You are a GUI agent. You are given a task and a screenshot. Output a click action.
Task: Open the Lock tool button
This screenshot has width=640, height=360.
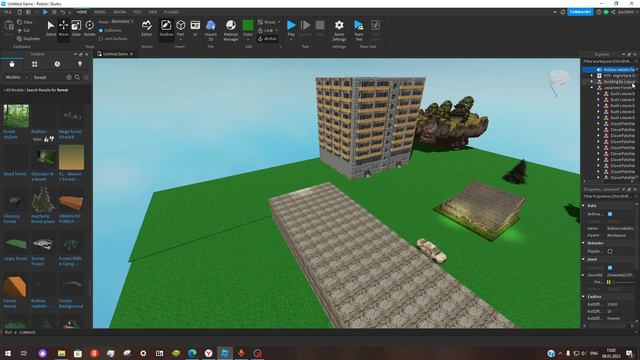click(268, 30)
